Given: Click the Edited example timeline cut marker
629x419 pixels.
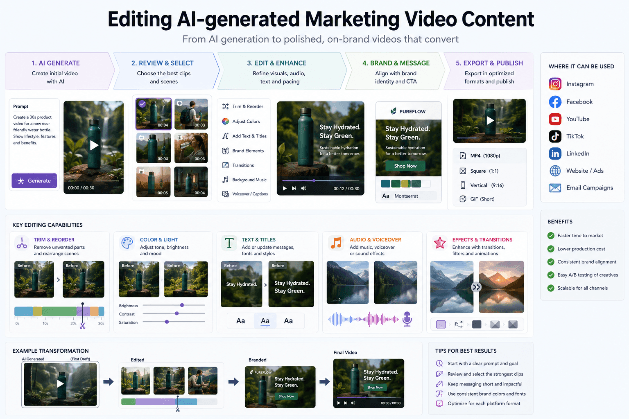Looking at the screenshot, I should [177, 403].
